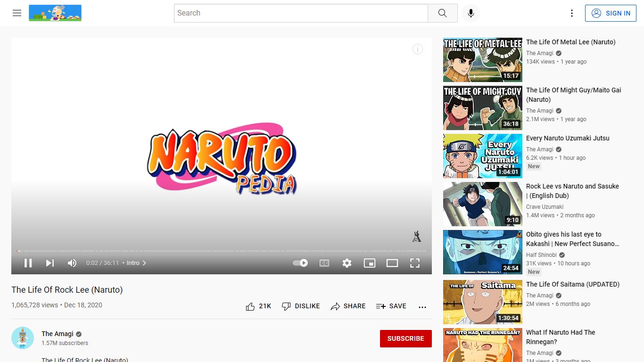Open the info card icon on the video
Viewport: 644px width, 362px height.
(x=418, y=49)
